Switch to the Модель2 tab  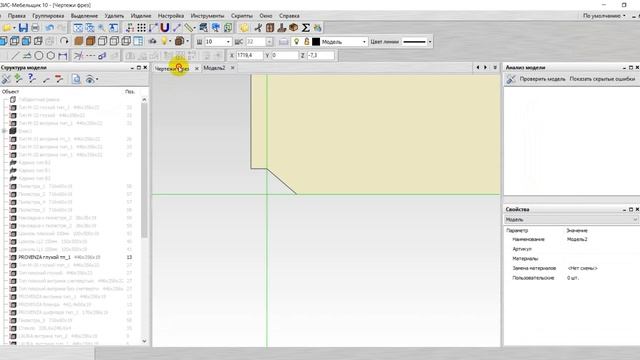coord(214,68)
